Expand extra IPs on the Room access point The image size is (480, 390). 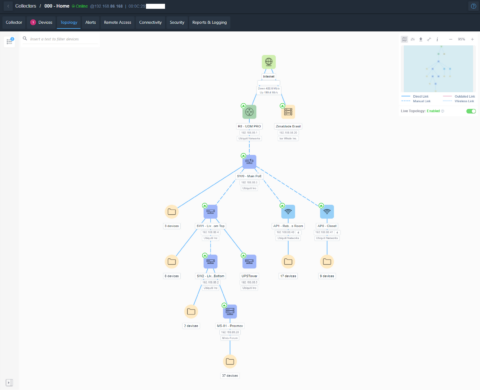tap(298, 232)
